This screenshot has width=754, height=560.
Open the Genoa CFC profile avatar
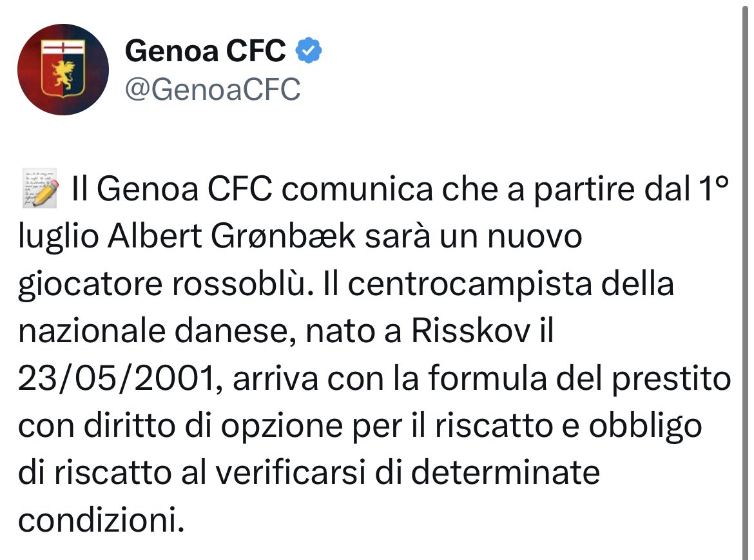tap(63, 70)
